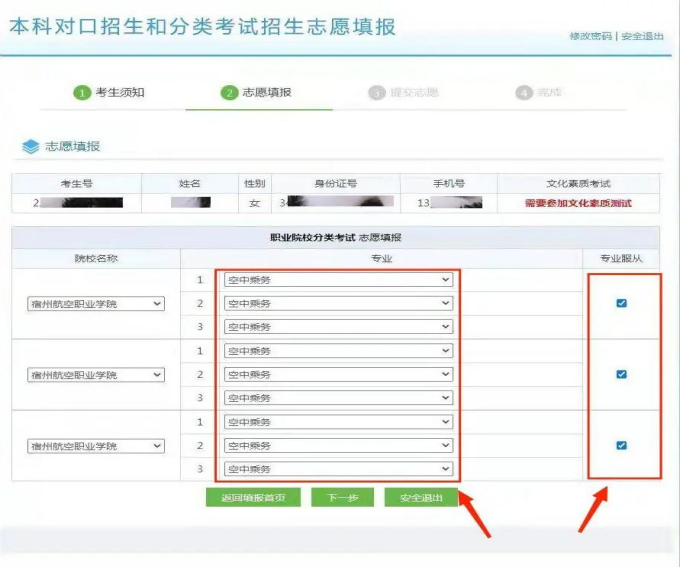Screen dimensions: 681x567
Task: Open the 修改密码 link in header
Action: click(x=590, y=36)
